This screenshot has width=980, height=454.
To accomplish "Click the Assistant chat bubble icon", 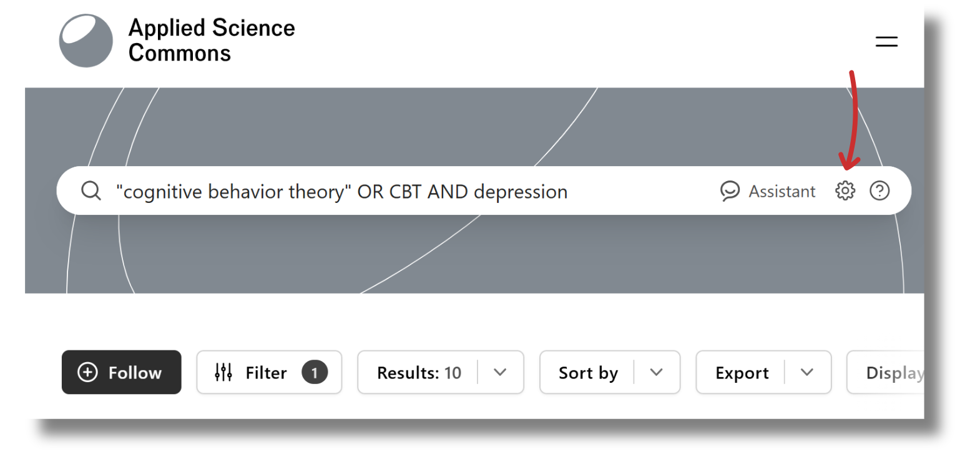I will 729,190.
